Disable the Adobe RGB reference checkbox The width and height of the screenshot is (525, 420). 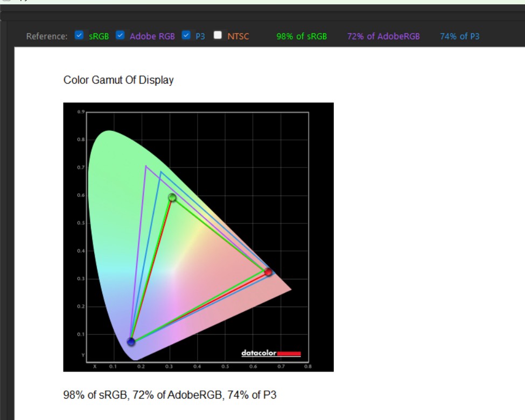tap(121, 36)
